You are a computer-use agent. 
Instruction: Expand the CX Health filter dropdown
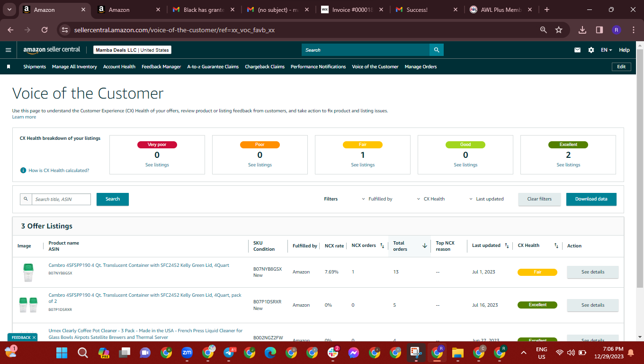(431, 199)
